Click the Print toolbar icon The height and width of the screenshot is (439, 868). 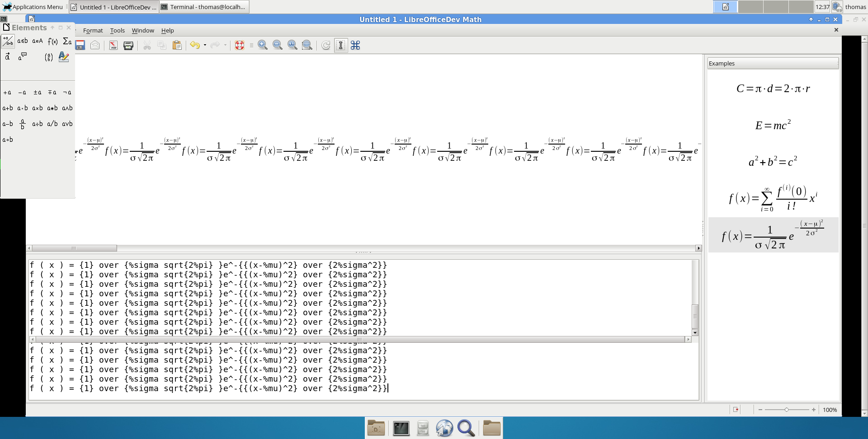[x=128, y=45]
